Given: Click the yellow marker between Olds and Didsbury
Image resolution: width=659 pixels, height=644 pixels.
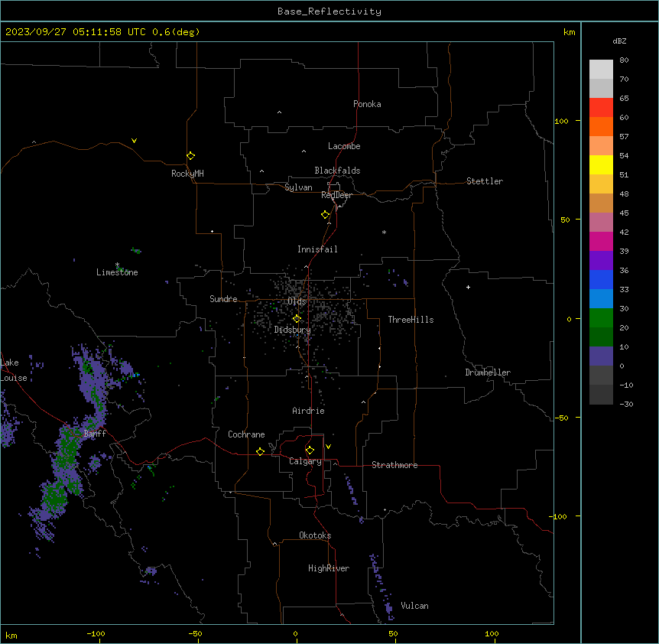Looking at the screenshot, I should pos(297,319).
